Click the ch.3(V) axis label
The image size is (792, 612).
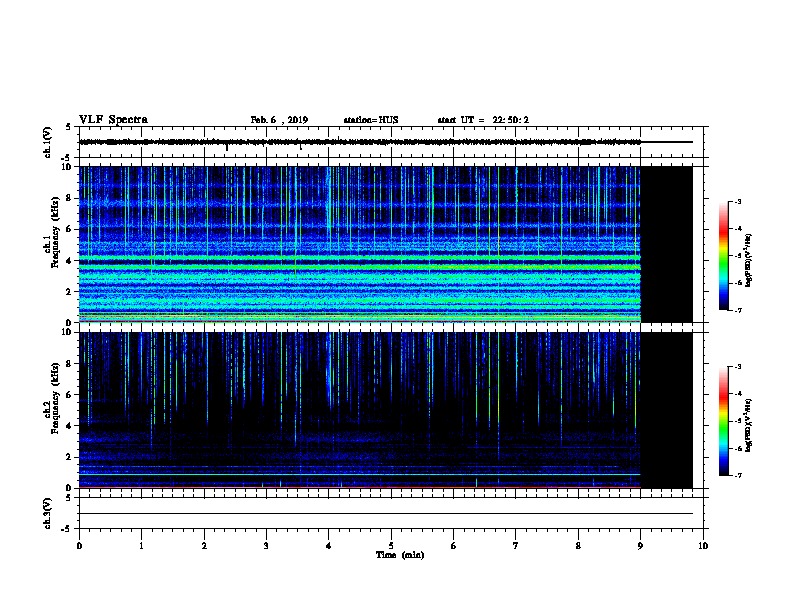pos(48,513)
